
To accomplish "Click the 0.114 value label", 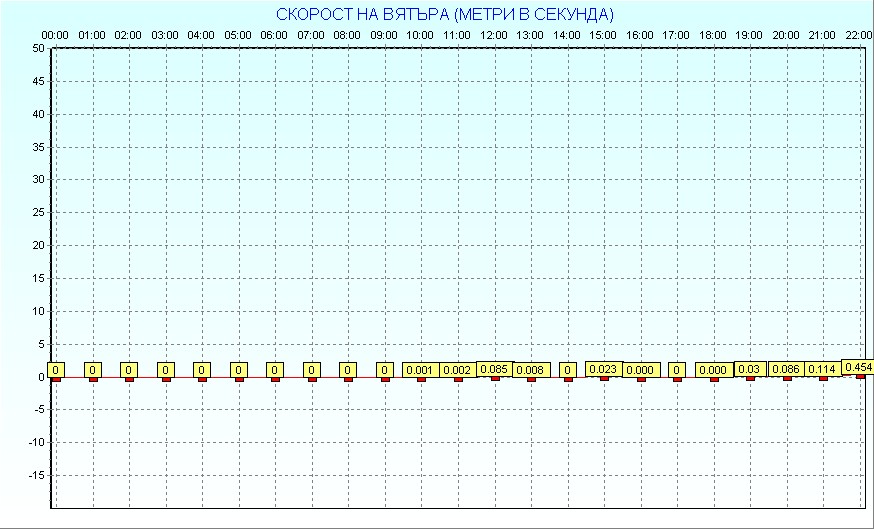I will click(x=822, y=369).
